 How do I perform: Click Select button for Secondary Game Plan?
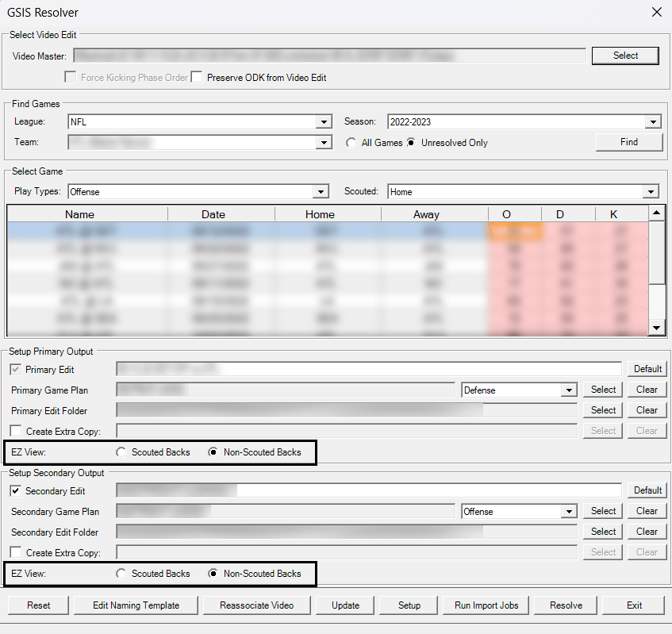coord(603,511)
